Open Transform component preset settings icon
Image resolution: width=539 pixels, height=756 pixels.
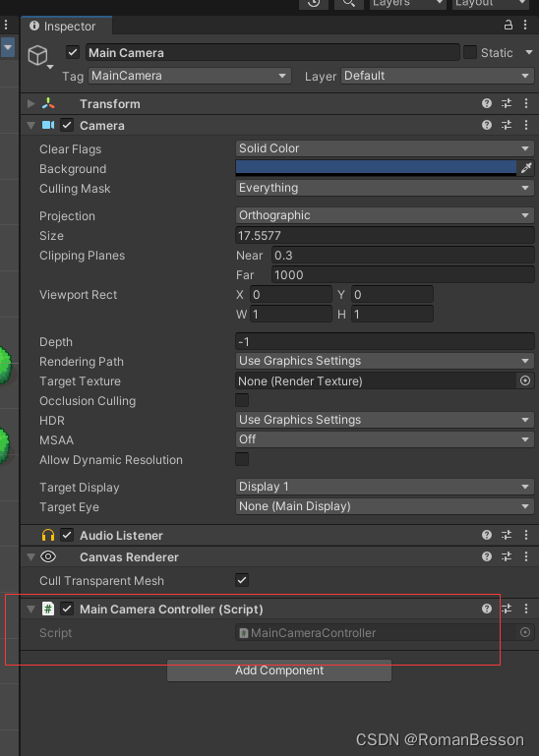click(x=507, y=103)
